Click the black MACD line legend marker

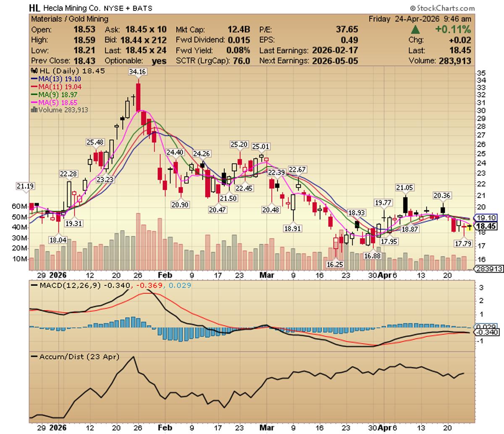click(x=34, y=285)
